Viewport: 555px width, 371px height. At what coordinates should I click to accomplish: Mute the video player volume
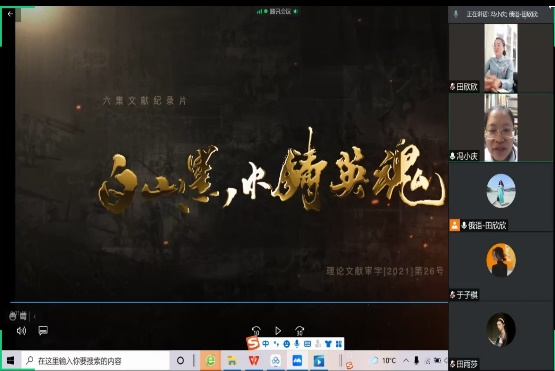coord(21,331)
